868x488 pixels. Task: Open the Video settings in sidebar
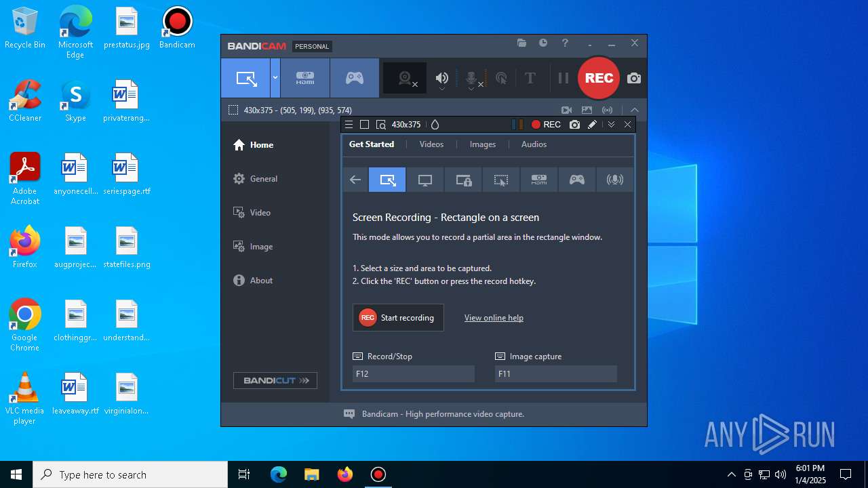tap(252, 213)
